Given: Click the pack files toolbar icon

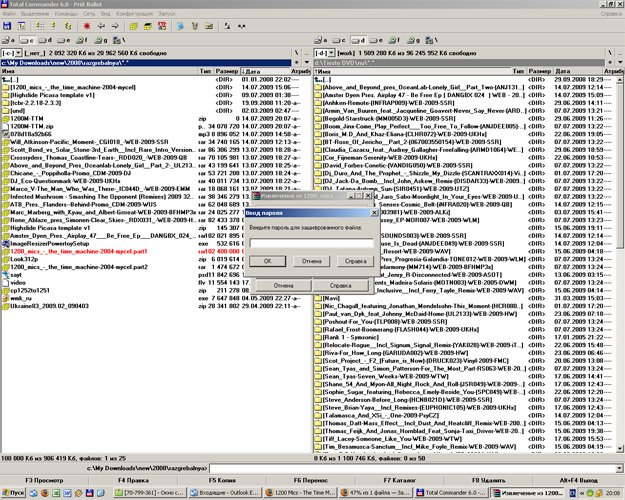Looking at the screenshot, I should [x=134, y=26].
